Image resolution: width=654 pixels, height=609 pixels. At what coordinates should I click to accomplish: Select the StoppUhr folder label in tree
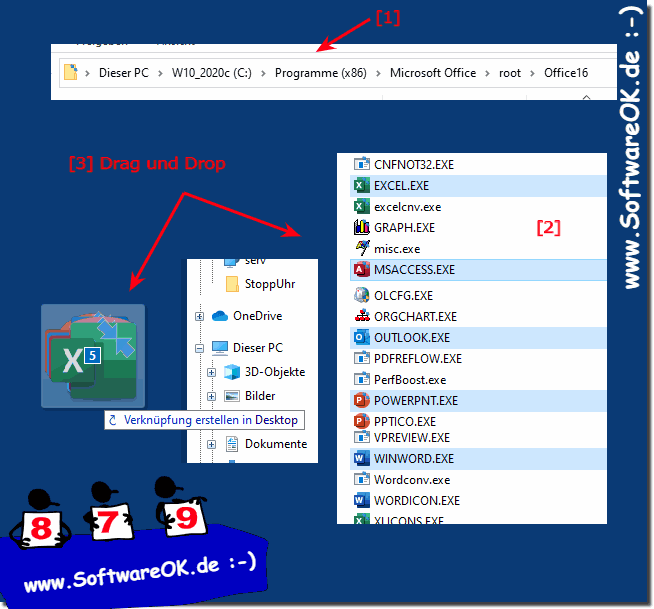[x=270, y=284]
